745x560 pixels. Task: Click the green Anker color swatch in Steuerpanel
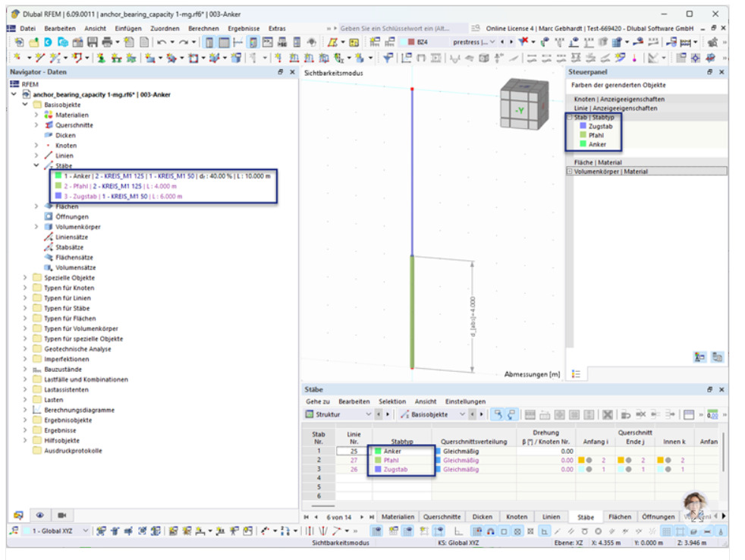[x=582, y=144]
